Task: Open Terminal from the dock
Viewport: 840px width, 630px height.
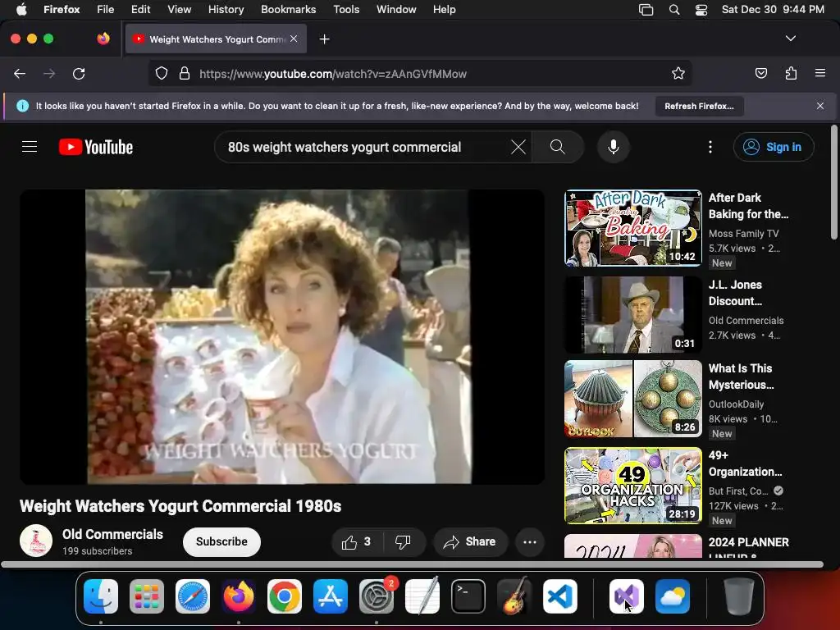Action: pos(468,596)
